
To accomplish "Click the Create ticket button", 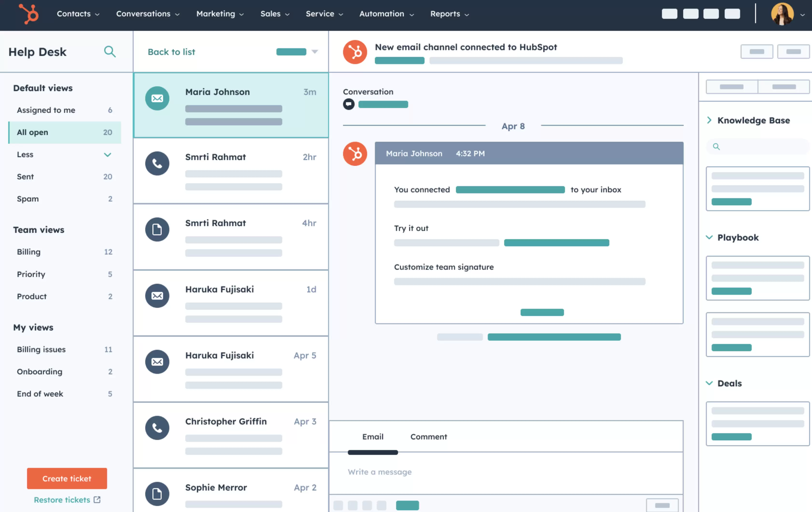I will click(67, 478).
